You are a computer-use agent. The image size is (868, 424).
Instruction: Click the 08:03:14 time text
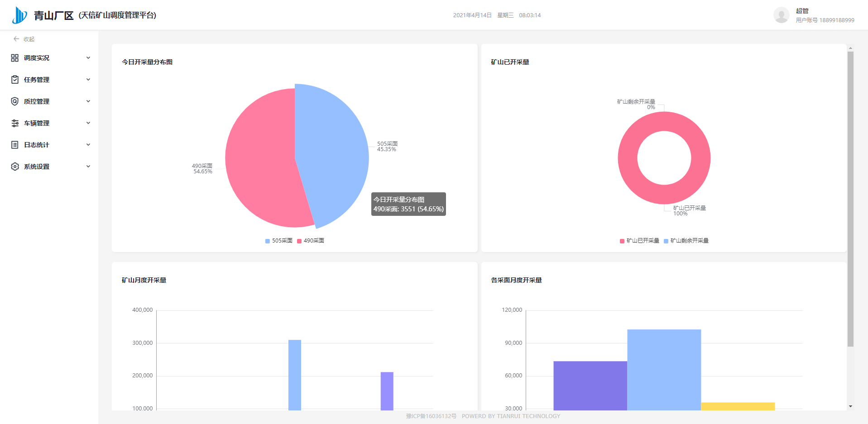tap(530, 15)
